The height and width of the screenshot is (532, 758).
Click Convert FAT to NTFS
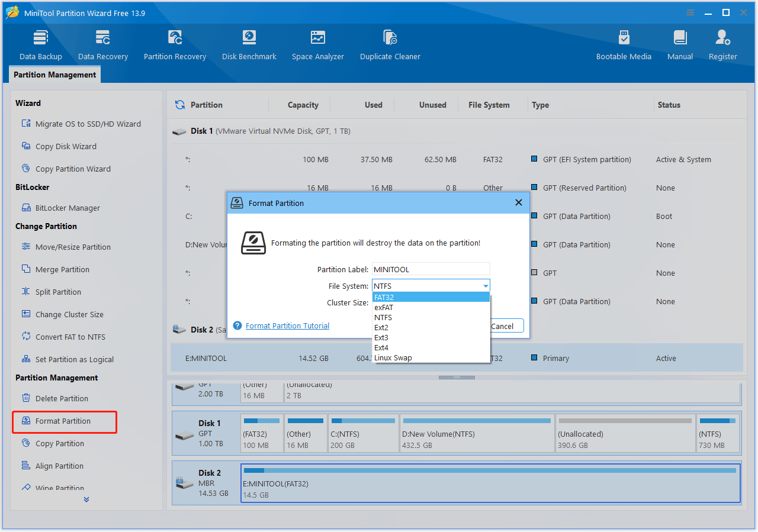pos(63,337)
